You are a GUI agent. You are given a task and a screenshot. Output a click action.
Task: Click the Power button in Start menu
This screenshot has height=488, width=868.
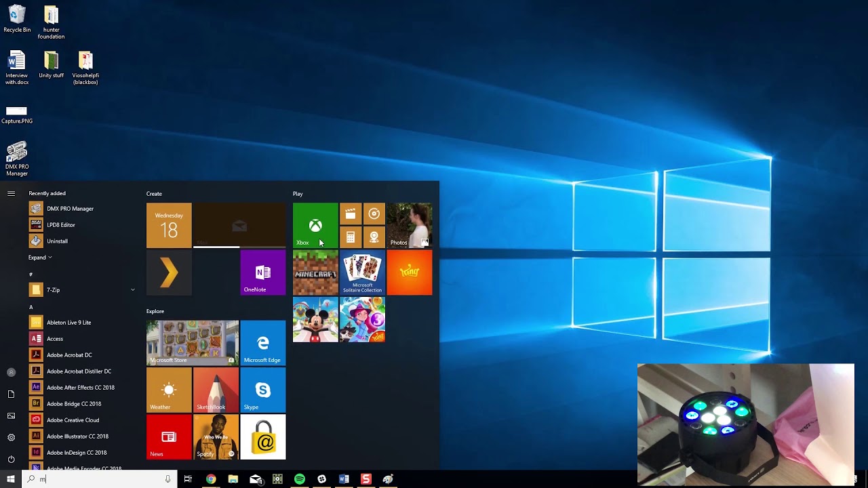(x=11, y=459)
